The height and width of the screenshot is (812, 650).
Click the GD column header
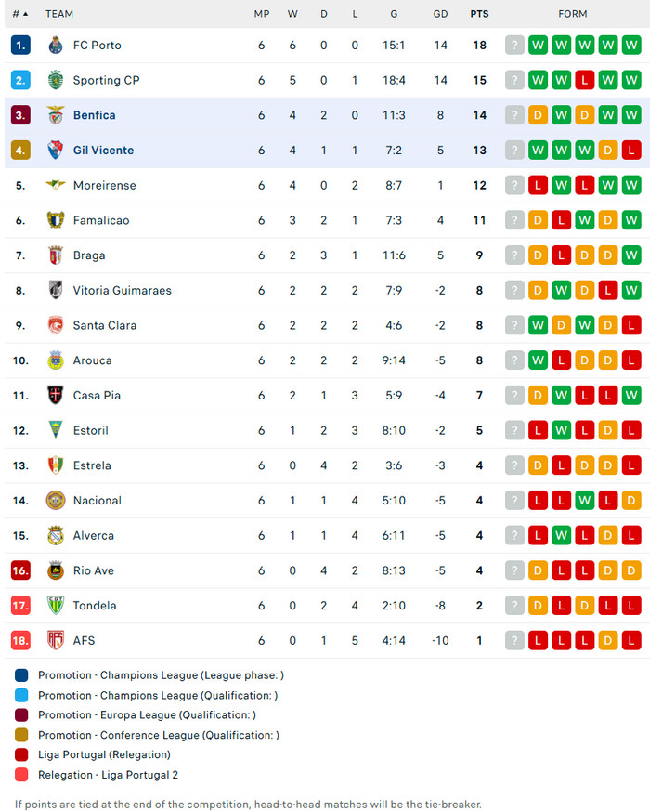[x=440, y=14]
